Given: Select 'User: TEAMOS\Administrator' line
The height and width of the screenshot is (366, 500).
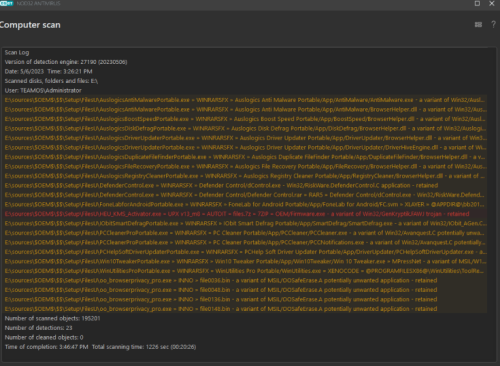Looking at the screenshot, I should pyautogui.click(x=43, y=90).
